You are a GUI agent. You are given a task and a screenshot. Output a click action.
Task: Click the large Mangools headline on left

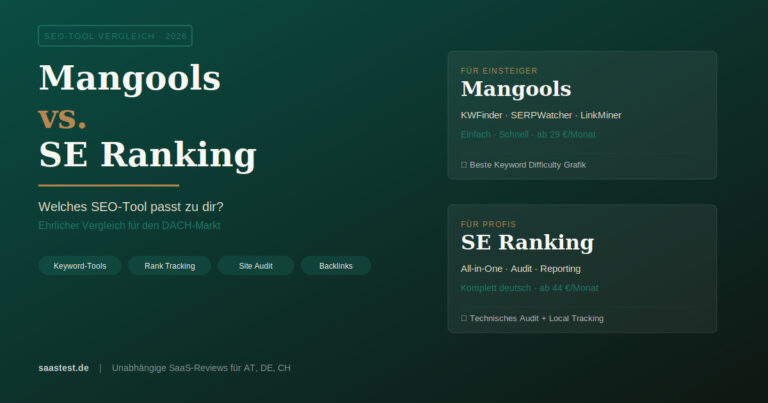tap(130, 78)
